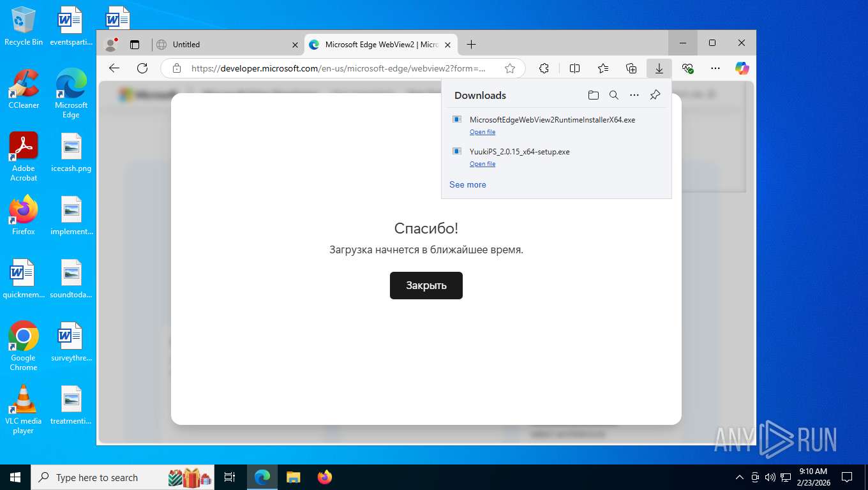Close the Microsoft Edge WebView2 tab
This screenshot has height=490, width=868.
[x=447, y=45]
